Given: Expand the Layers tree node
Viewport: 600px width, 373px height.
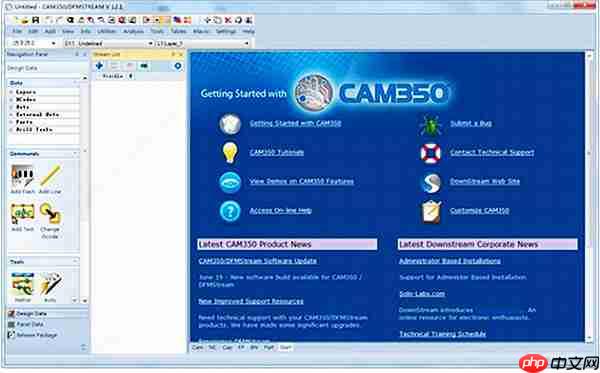Looking at the screenshot, I should [11, 92].
